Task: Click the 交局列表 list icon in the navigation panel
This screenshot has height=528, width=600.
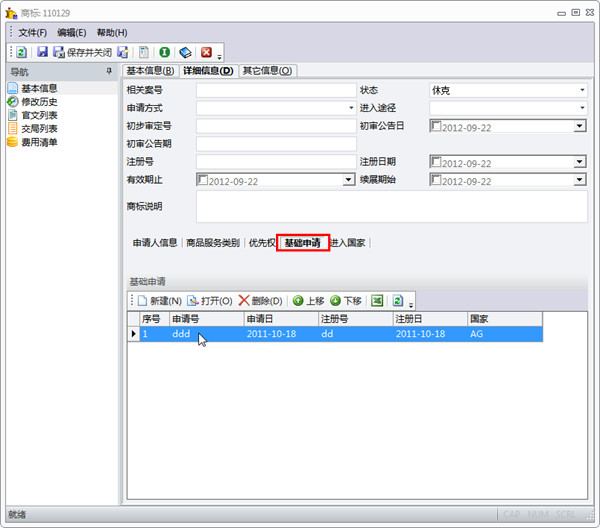Action: pos(13,128)
